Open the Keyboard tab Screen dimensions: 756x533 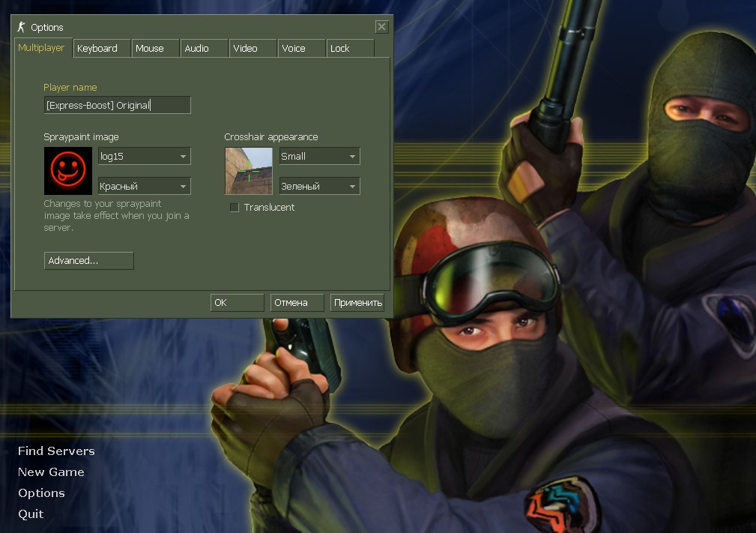102,48
